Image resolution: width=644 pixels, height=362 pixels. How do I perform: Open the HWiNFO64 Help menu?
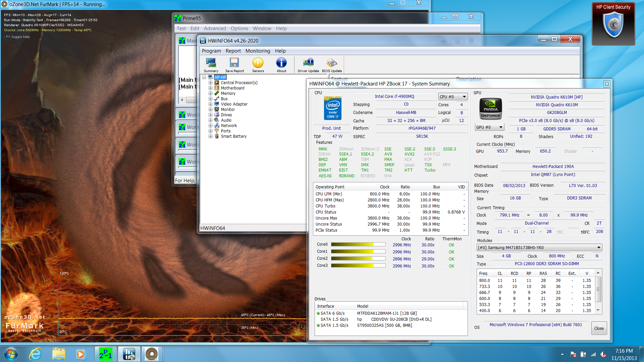click(x=280, y=51)
